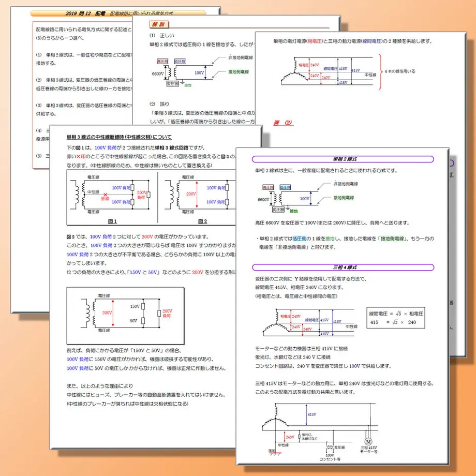Click the "100V コンセント等" label
Viewport: 476px width, 476px height.
tap(330, 457)
